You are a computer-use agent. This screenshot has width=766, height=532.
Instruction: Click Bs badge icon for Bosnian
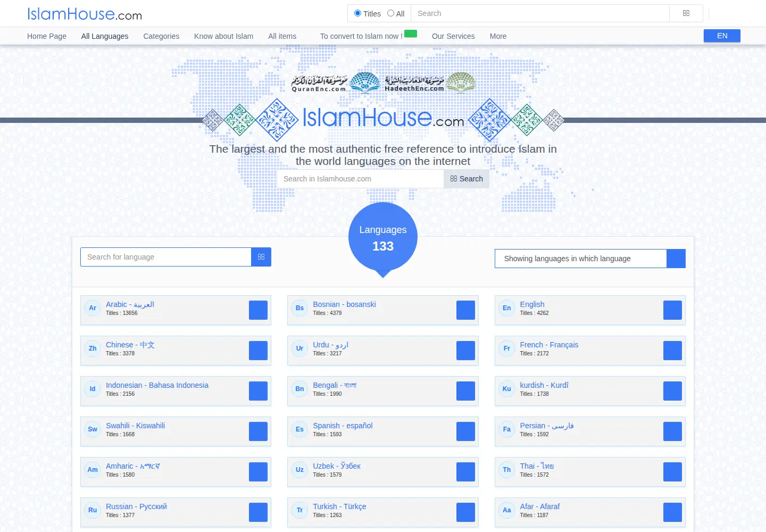(x=299, y=308)
